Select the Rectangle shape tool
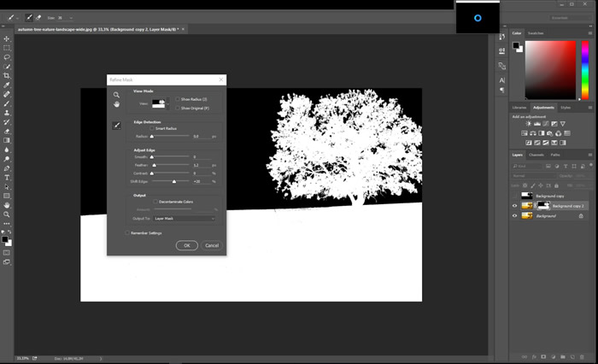Image resolution: width=598 pixels, height=364 pixels. click(x=7, y=196)
